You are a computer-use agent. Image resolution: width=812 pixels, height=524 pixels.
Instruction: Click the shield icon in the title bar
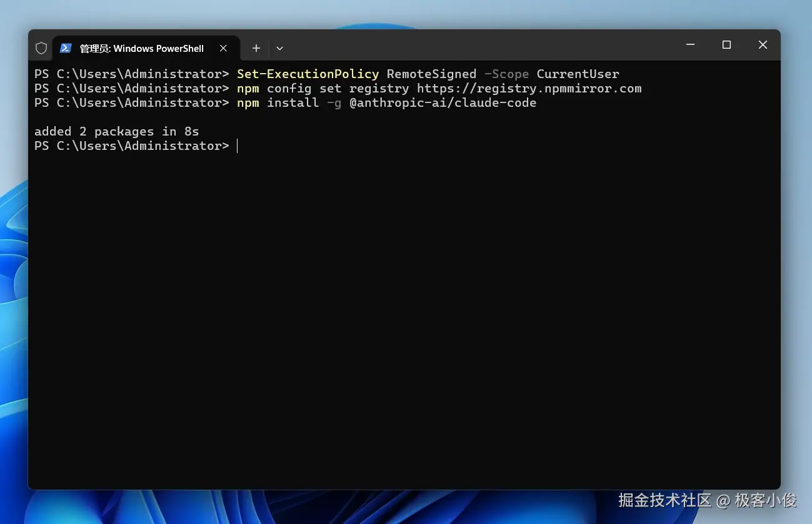(x=41, y=48)
